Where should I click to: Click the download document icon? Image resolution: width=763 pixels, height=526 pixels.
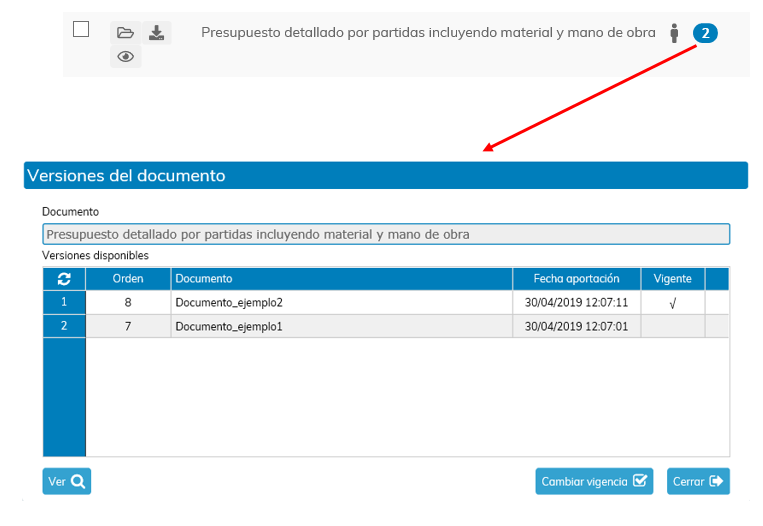pos(156,33)
